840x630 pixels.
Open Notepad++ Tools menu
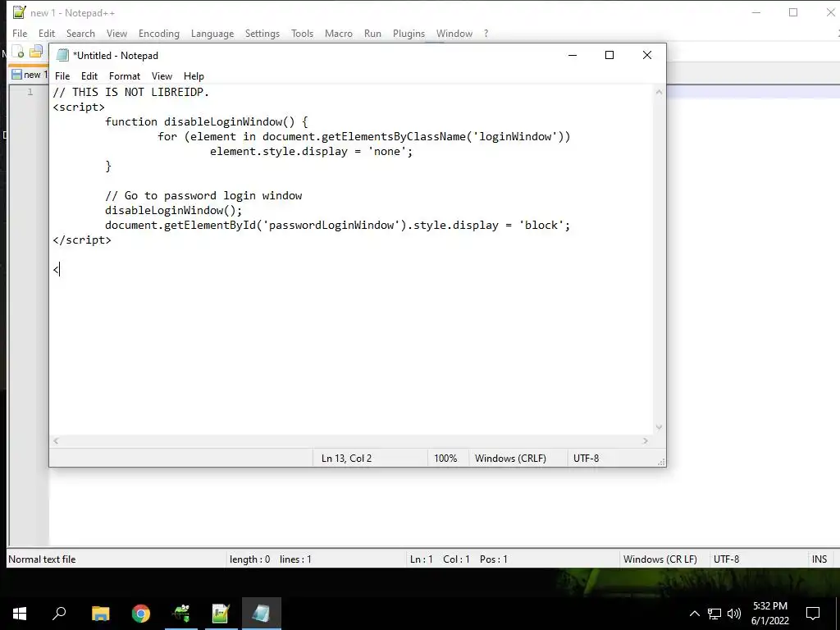(302, 33)
